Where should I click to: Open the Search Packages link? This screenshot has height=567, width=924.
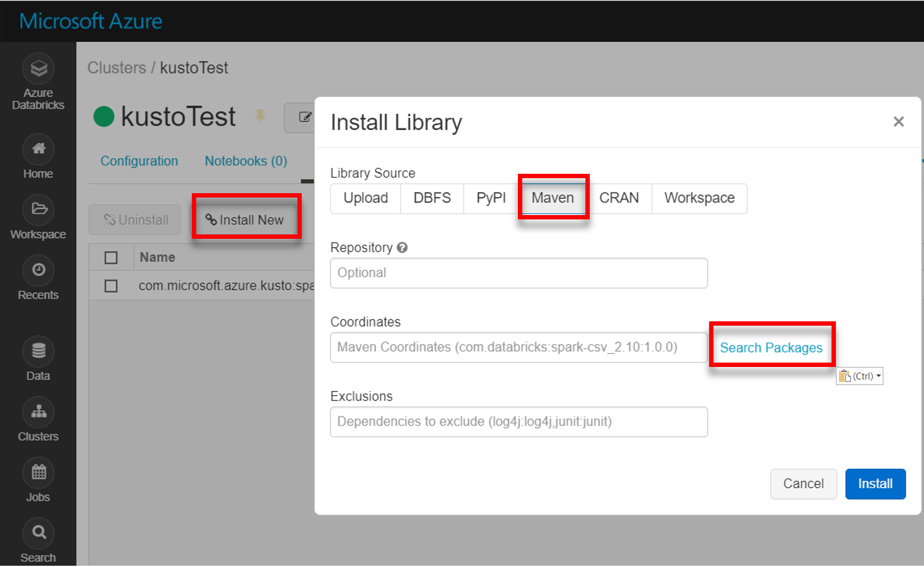pyautogui.click(x=771, y=348)
